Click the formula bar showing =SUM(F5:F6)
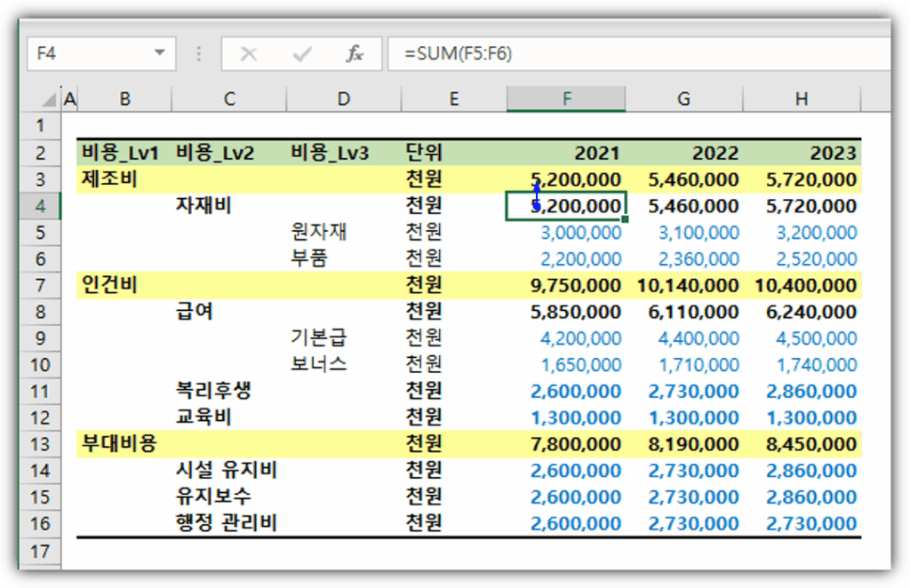 638,54
